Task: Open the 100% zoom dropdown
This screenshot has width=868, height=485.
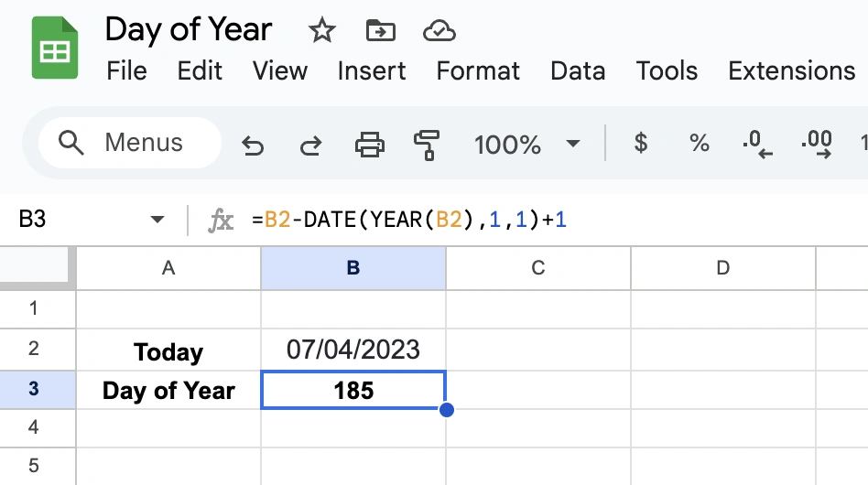Action: [527, 145]
